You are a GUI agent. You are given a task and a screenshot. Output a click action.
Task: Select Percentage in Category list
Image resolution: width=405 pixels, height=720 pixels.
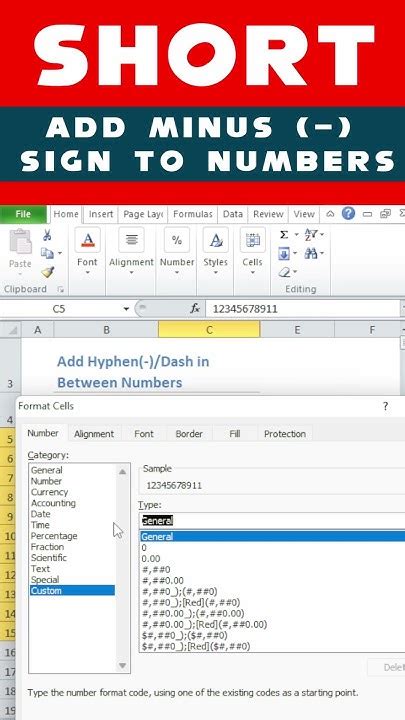(54, 536)
